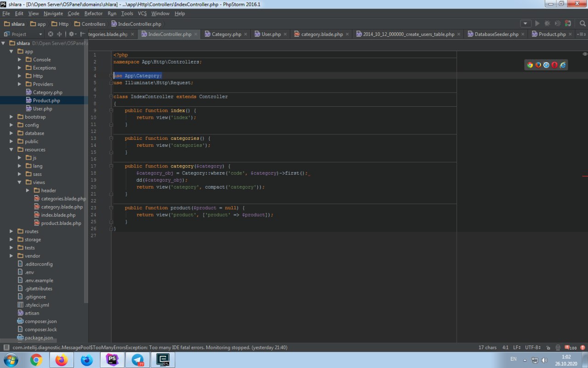Click the system clock in taskbar

(x=566, y=360)
